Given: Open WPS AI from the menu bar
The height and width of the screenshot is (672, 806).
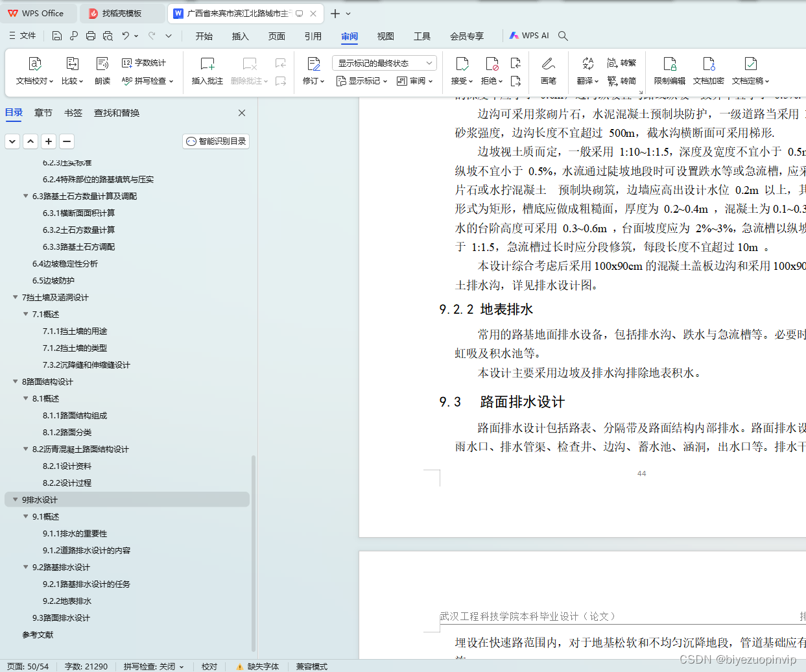Looking at the screenshot, I should tap(529, 36).
